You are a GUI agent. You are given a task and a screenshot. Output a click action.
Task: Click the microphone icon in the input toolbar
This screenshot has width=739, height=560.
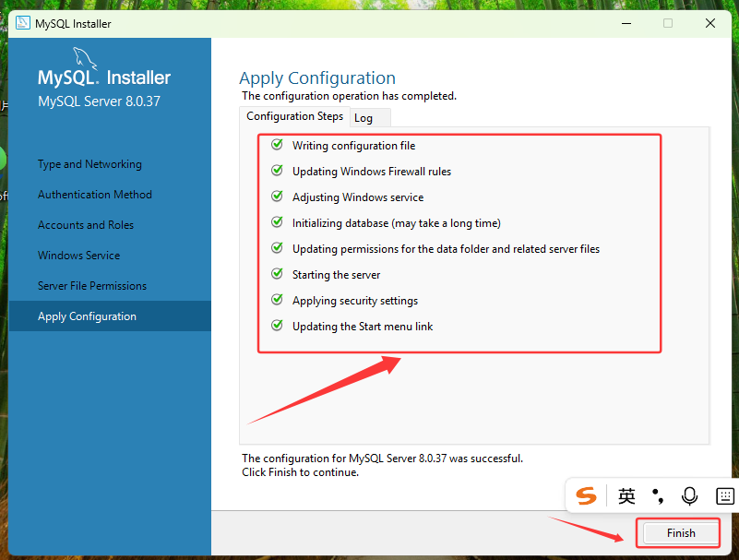pyautogui.click(x=689, y=495)
